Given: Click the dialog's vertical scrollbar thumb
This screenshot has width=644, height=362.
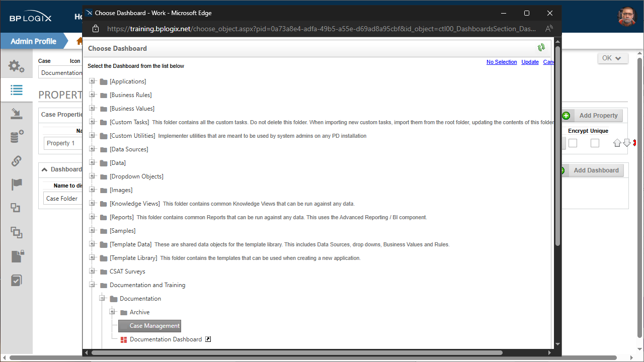Looking at the screenshot, I should (x=557, y=146).
